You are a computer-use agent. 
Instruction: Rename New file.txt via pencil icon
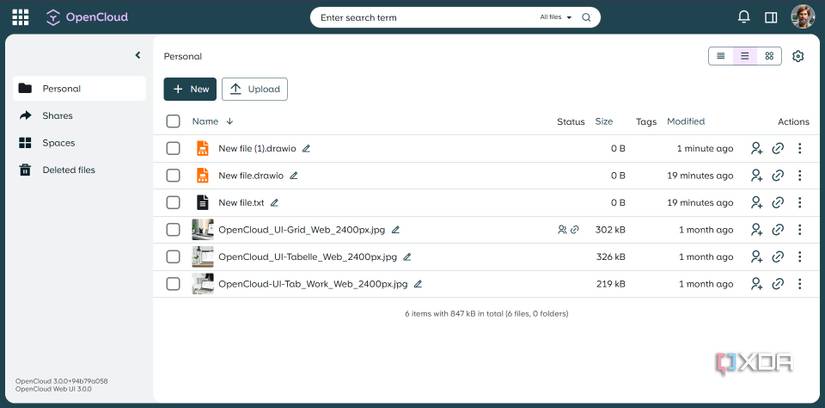[274, 203]
